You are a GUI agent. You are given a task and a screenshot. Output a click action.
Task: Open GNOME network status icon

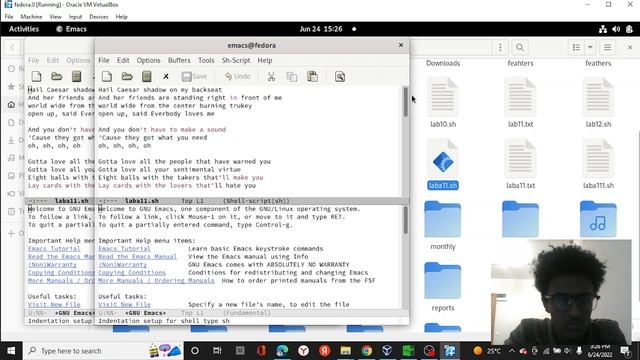pyautogui.click(x=602, y=29)
